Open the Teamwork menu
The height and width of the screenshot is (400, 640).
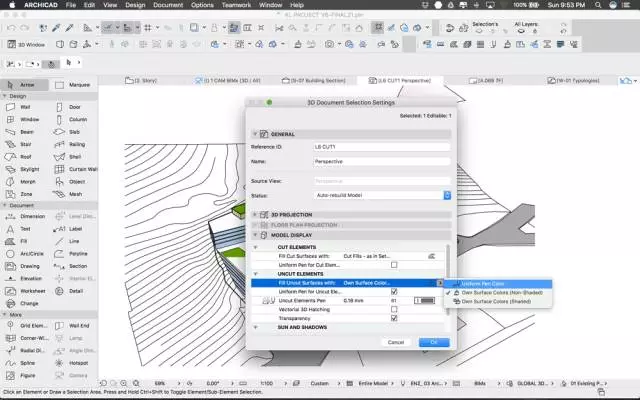(x=235, y=5)
